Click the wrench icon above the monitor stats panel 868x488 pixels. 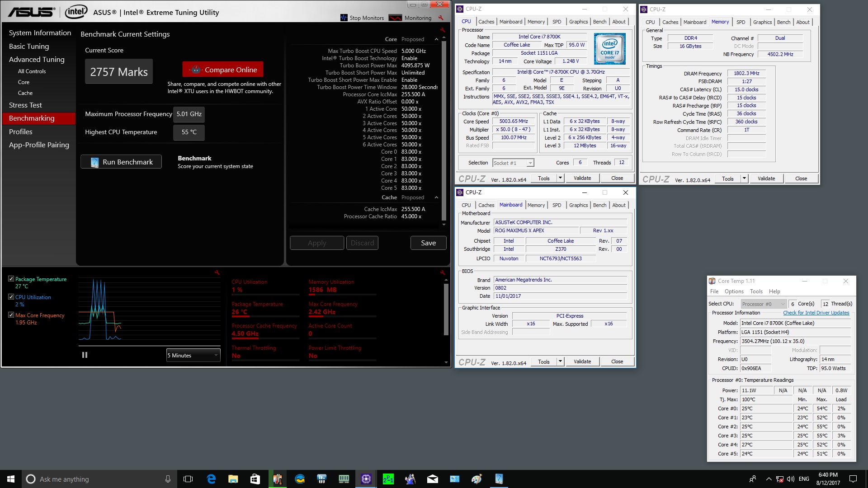pyautogui.click(x=442, y=272)
